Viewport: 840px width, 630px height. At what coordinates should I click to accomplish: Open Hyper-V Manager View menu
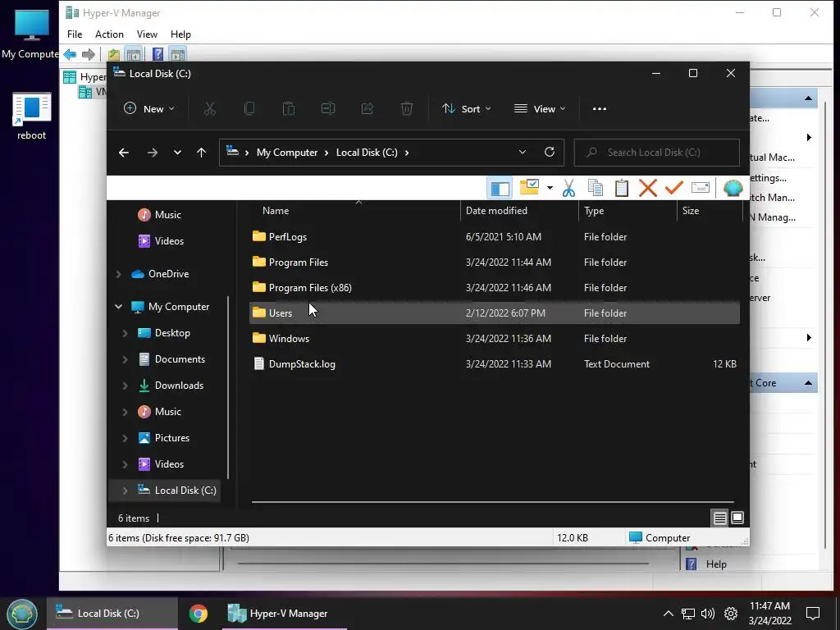pos(147,34)
